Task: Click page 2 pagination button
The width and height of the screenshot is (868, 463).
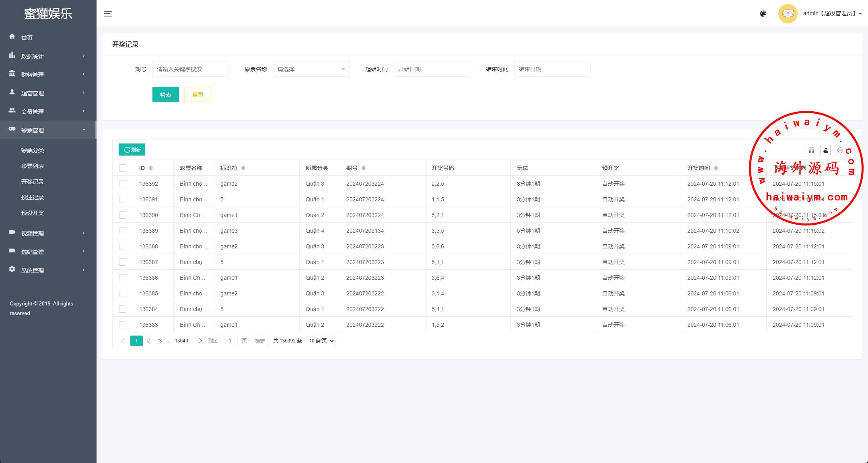Action: [x=148, y=341]
